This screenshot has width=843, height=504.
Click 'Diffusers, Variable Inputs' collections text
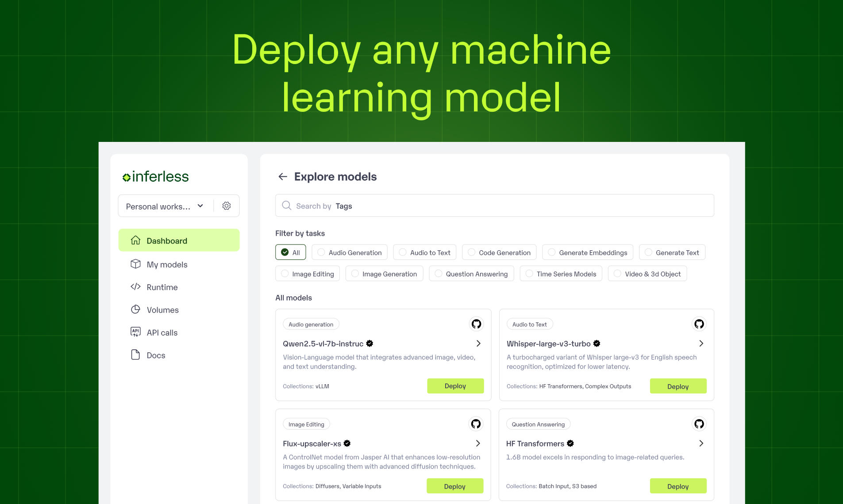[348, 486]
